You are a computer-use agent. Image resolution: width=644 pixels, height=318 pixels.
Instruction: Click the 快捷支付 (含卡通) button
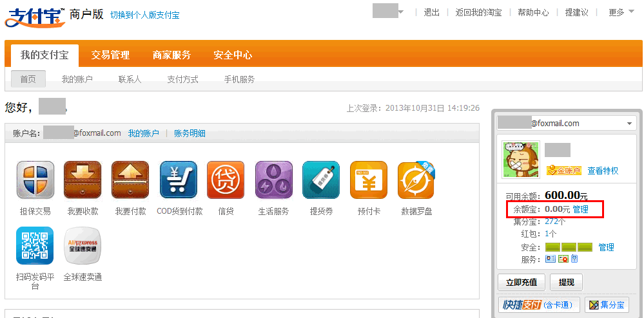[x=538, y=305]
